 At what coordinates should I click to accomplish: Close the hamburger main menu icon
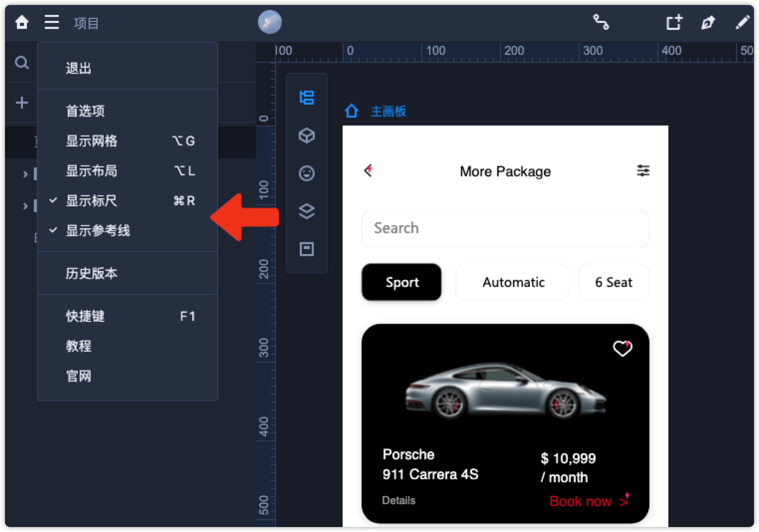pos(52,22)
